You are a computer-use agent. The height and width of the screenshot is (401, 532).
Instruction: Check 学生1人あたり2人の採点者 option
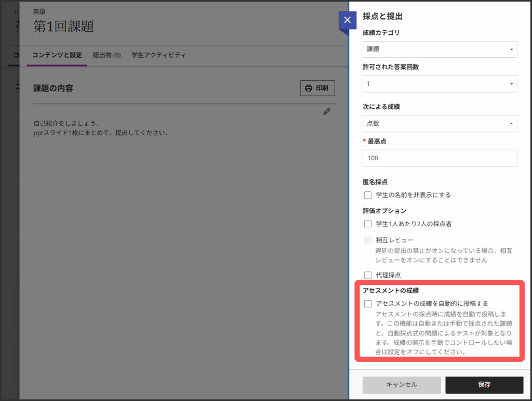click(368, 224)
